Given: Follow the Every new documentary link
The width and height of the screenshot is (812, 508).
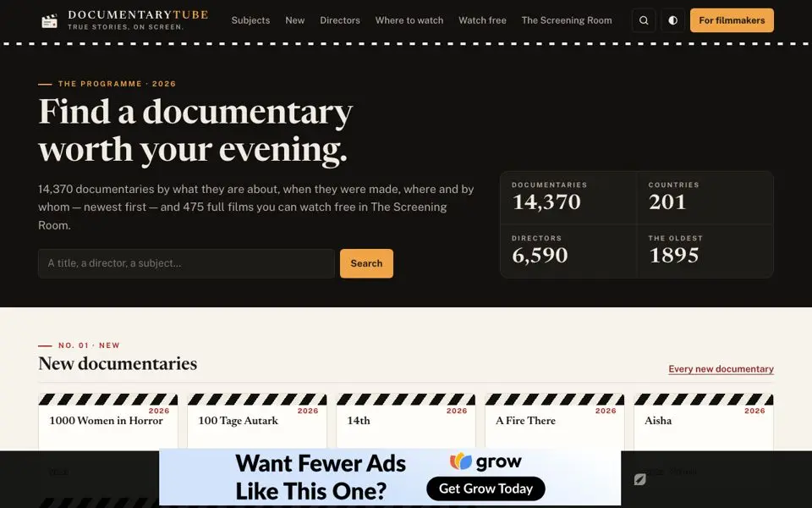Looking at the screenshot, I should click(721, 369).
